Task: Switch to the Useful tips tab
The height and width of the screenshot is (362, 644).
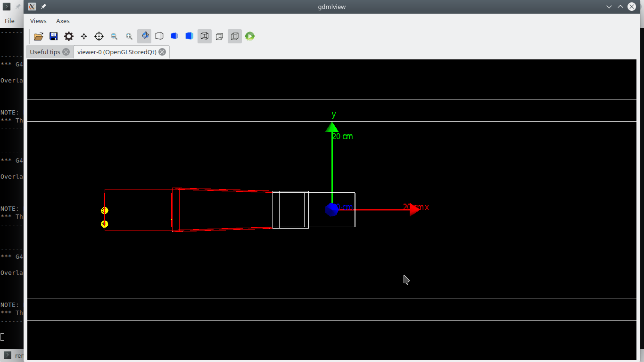Action: pos(45,52)
